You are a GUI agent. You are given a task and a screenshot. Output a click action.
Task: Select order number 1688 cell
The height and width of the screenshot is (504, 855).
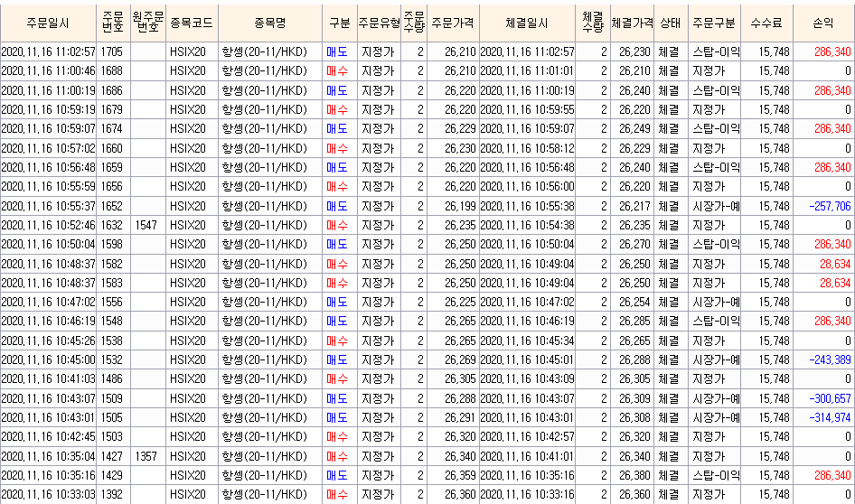pos(112,70)
